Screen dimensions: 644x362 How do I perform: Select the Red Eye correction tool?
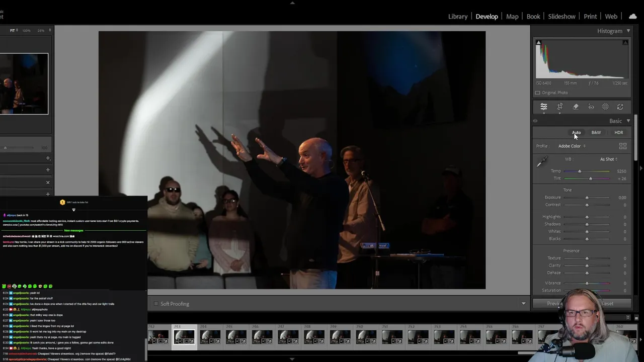click(x=591, y=107)
